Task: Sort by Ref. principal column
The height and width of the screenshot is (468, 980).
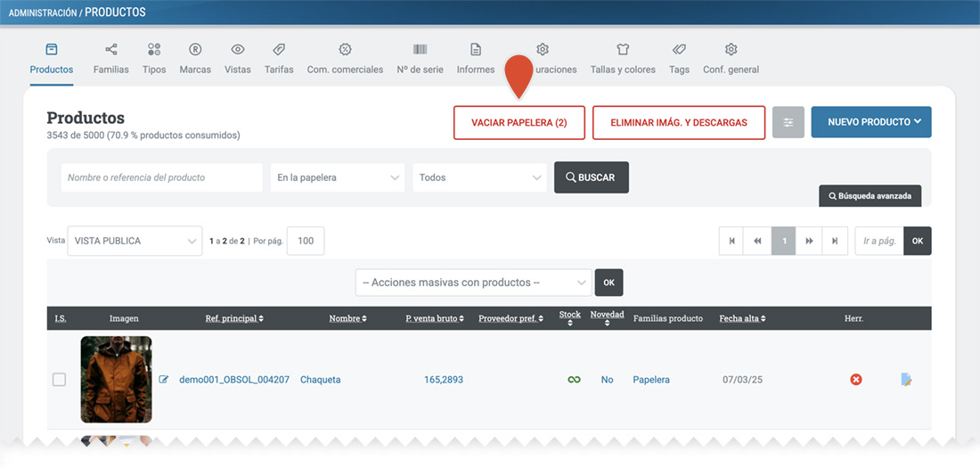Action: coord(234,318)
